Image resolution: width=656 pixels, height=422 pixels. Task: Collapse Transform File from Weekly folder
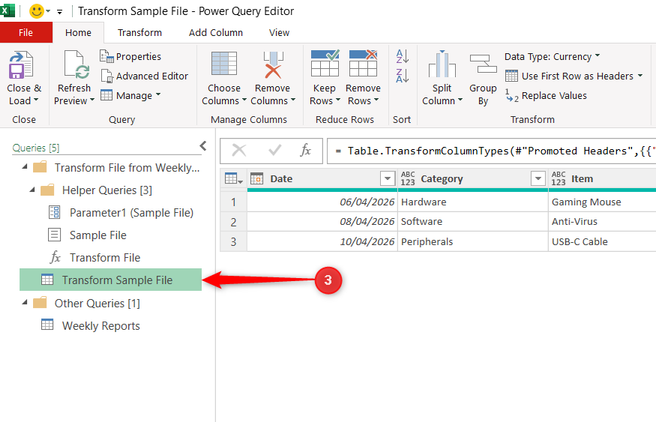[x=25, y=167]
